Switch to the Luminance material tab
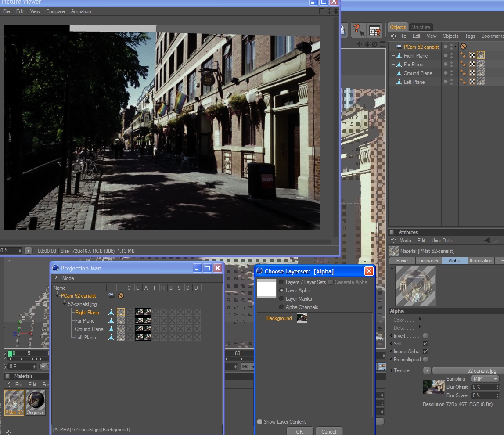The height and width of the screenshot is (435, 504). [x=428, y=261]
